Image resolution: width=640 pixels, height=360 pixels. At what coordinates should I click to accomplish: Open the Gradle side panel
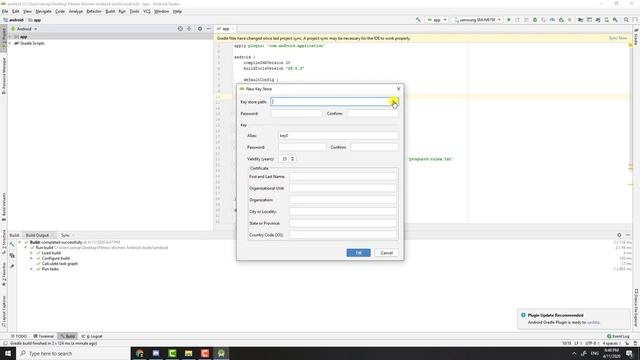click(636, 37)
